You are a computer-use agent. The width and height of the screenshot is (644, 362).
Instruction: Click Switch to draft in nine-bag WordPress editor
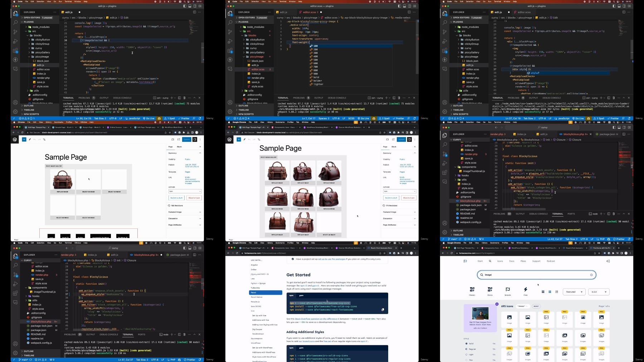[x=391, y=198]
